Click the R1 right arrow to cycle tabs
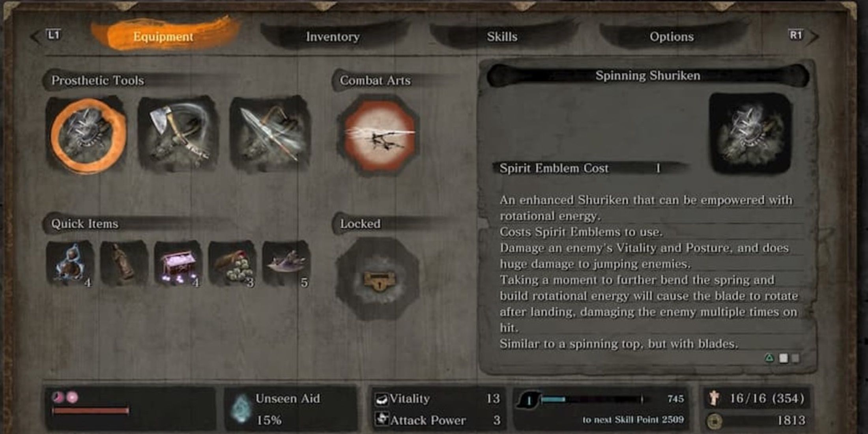Image resolution: width=868 pixels, height=434 pixels. coord(803,36)
